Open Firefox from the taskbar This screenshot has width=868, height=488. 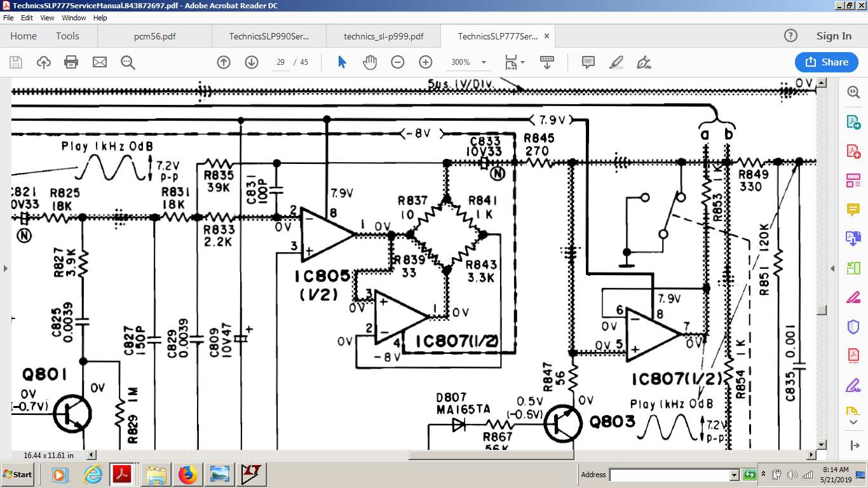pyautogui.click(x=188, y=475)
